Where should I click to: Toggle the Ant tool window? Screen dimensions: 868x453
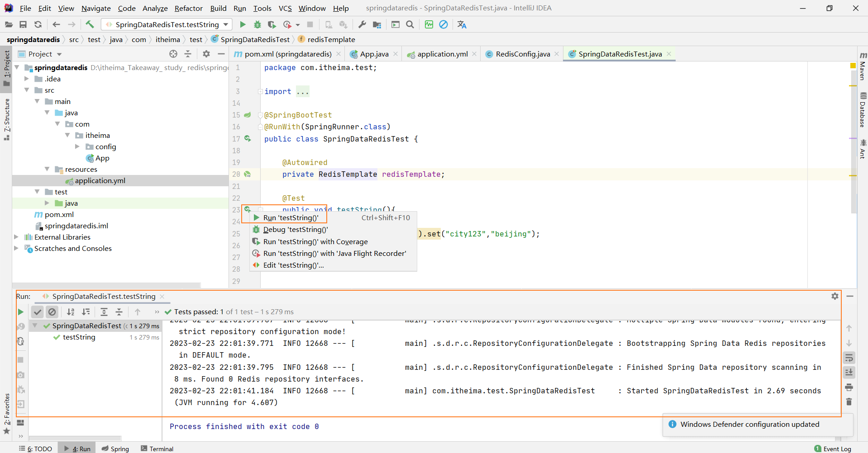863,149
